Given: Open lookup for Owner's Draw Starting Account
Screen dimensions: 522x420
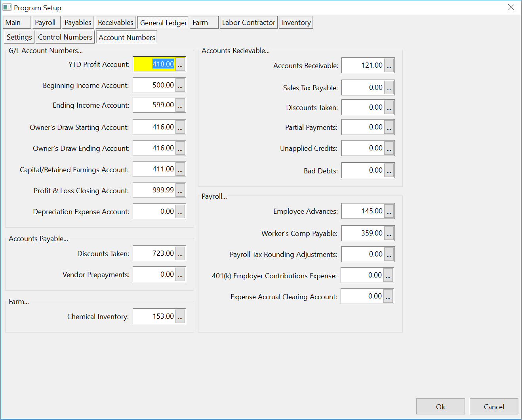Looking at the screenshot, I should [x=180, y=127].
